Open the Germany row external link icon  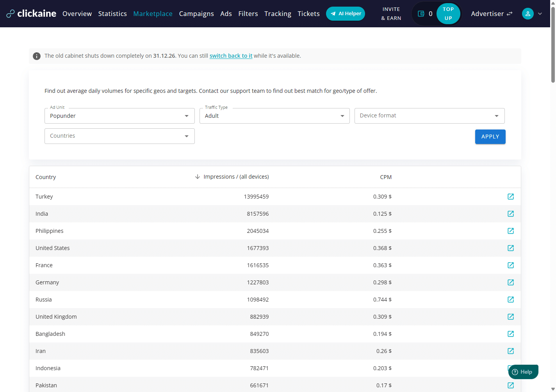click(x=510, y=282)
